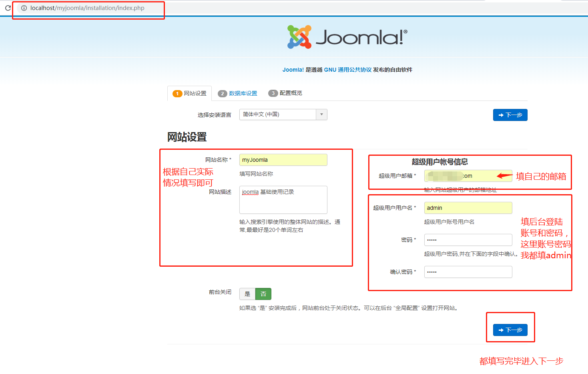The height and width of the screenshot is (374, 588).
Task: Click the 超级用户账号用户名 hint text
Action: pyautogui.click(x=449, y=222)
